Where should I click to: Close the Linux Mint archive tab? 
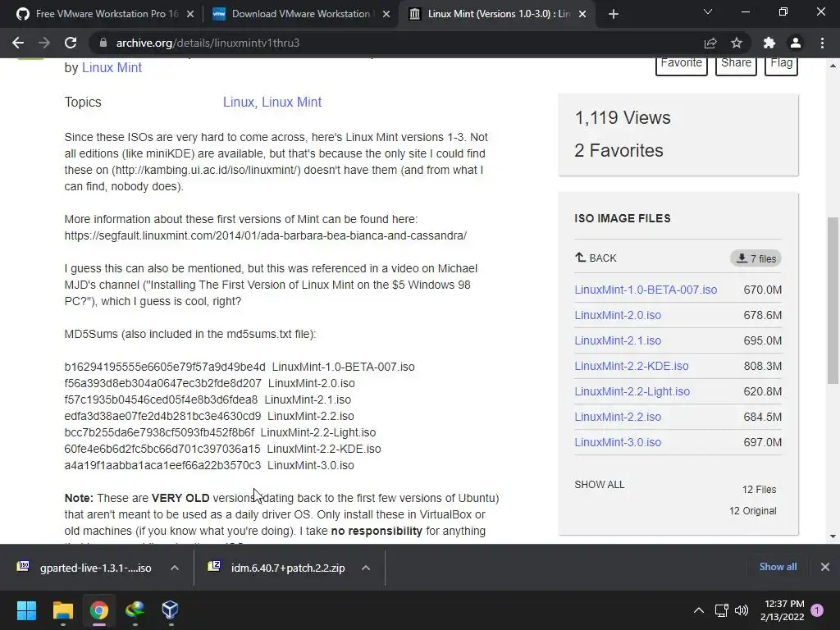pos(582,14)
